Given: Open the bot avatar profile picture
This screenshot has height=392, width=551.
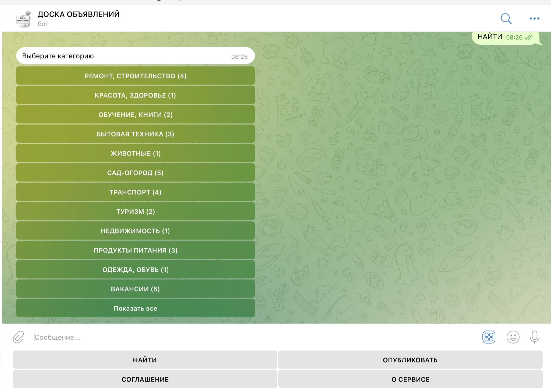Looking at the screenshot, I should pyautogui.click(x=24, y=19).
